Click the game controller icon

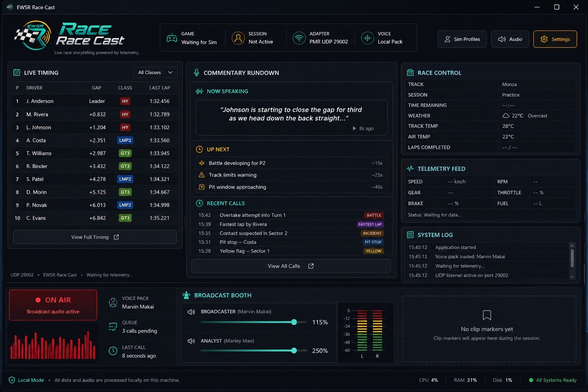pyautogui.click(x=171, y=38)
